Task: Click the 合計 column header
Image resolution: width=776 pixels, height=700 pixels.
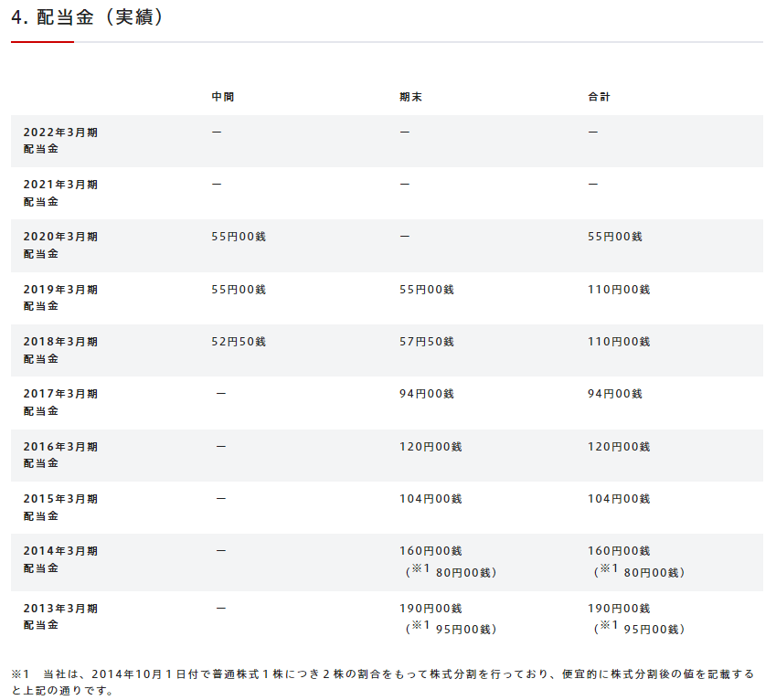Action: pyautogui.click(x=599, y=97)
